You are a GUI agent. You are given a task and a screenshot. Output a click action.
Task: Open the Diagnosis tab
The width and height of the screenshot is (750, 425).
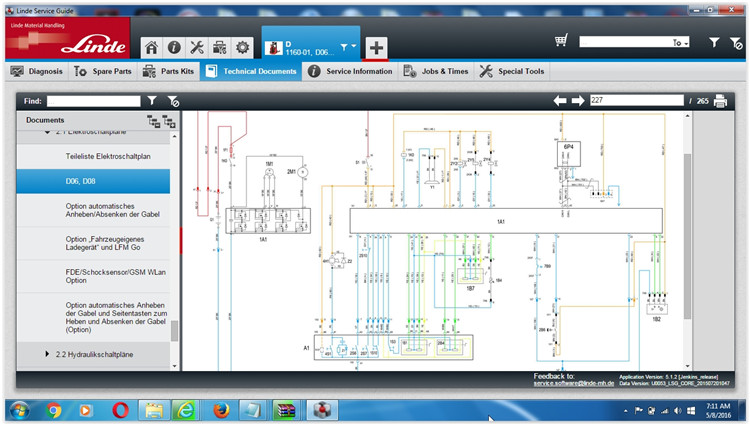click(37, 71)
